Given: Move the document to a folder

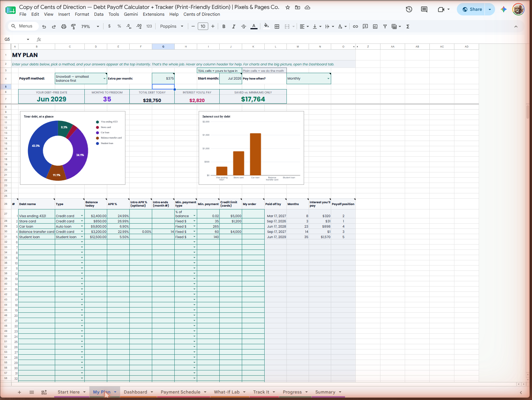Looking at the screenshot, I should [x=298, y=7].
